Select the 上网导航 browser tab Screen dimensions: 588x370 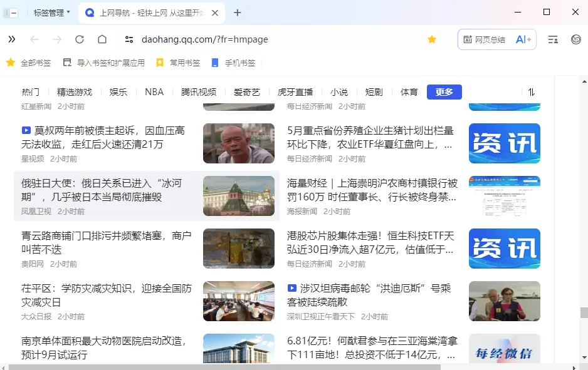[152, 13]
